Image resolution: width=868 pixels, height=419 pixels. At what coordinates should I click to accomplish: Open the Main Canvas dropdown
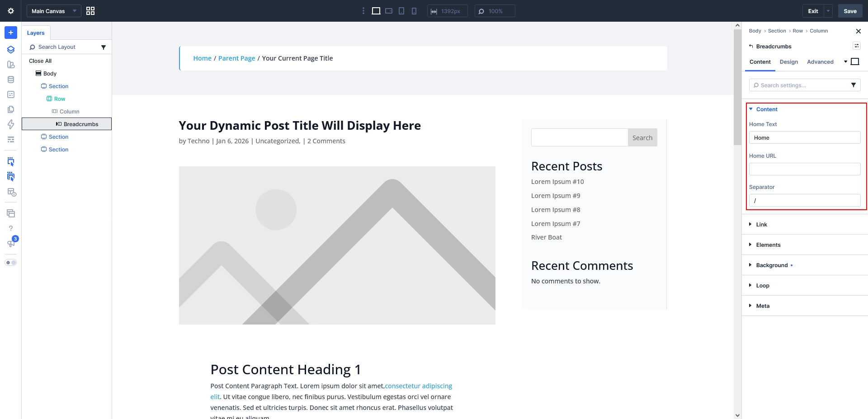(54, 11)
